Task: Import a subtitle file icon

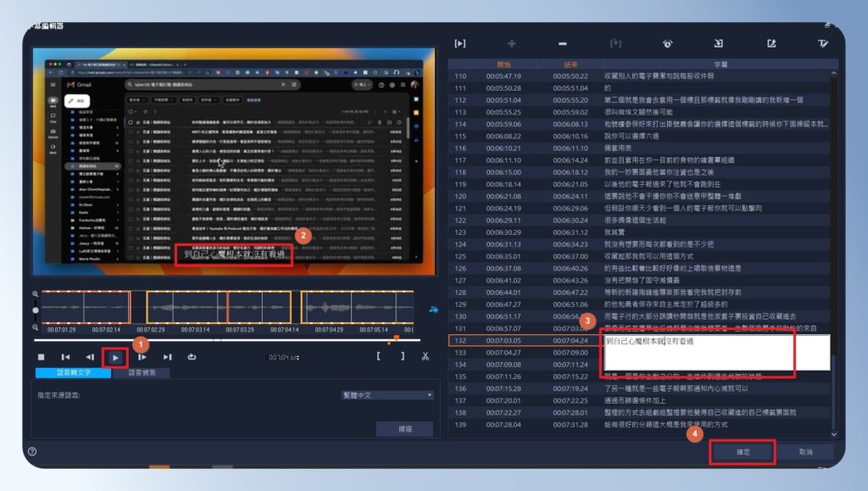Action: coord(718,43)
